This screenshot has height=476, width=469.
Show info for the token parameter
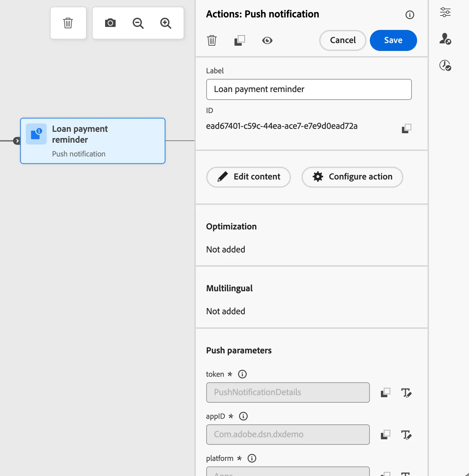tap(242, 374)
